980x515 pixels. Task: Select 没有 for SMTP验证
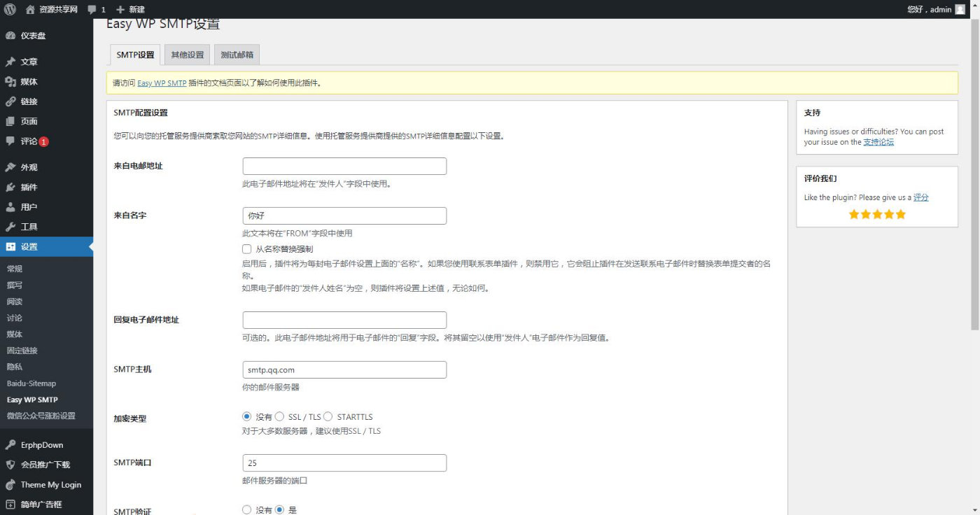click(246, 510)
